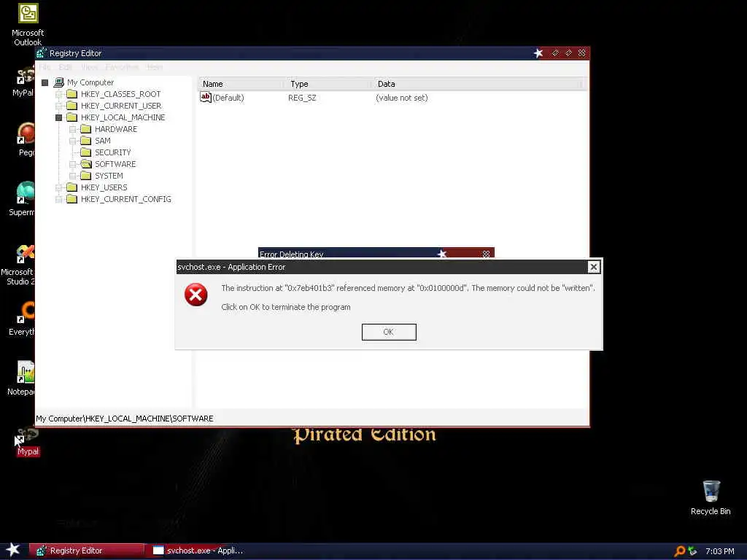Open the Favorites menu in Registry Editor
The width and height of the screenshot is (747, 560).
pyautogui.click(x=122, y=67)
